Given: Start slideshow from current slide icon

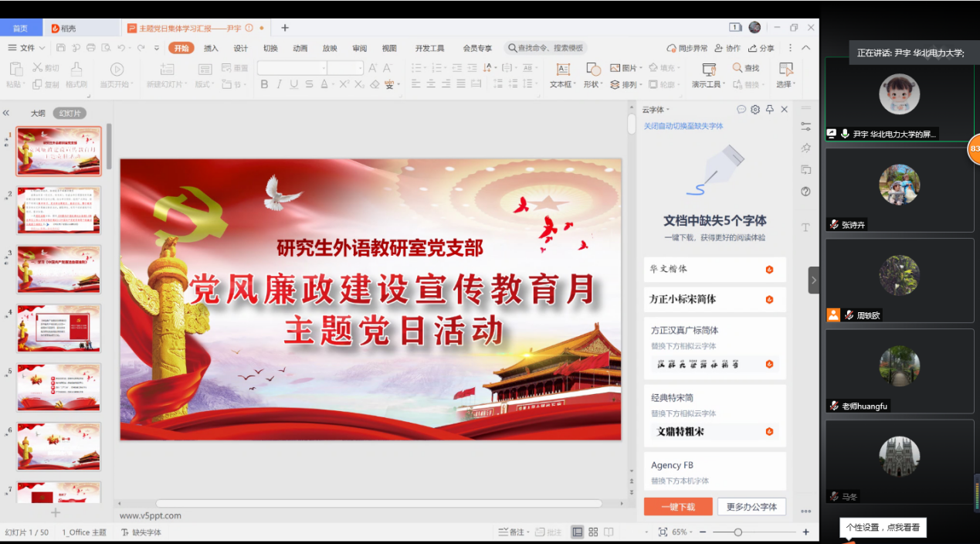Looking at the screenshot, I should pos(117,69).
